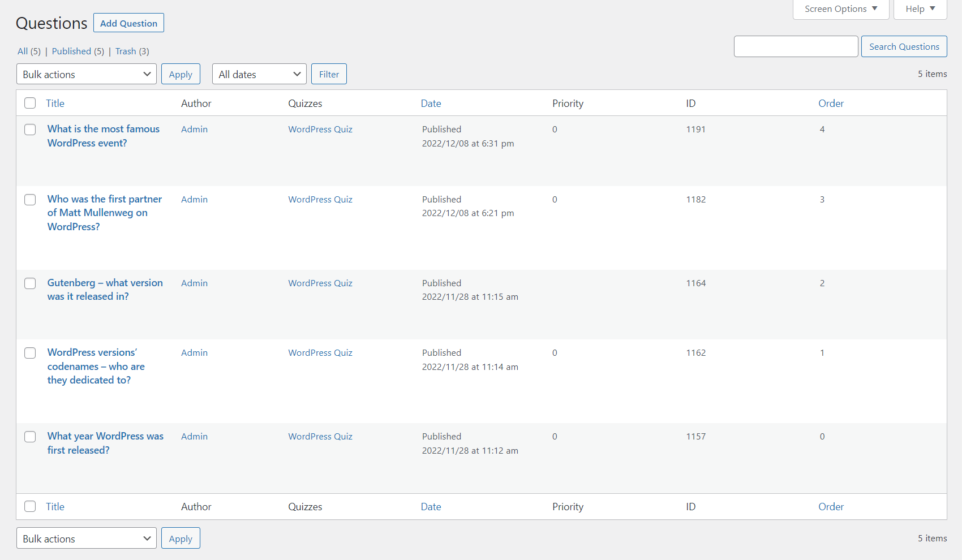Viewport: 962px width, 560px height.
Task: Check 'What is the most famous WordPress event?' row
Action: (x=30, y=130)
